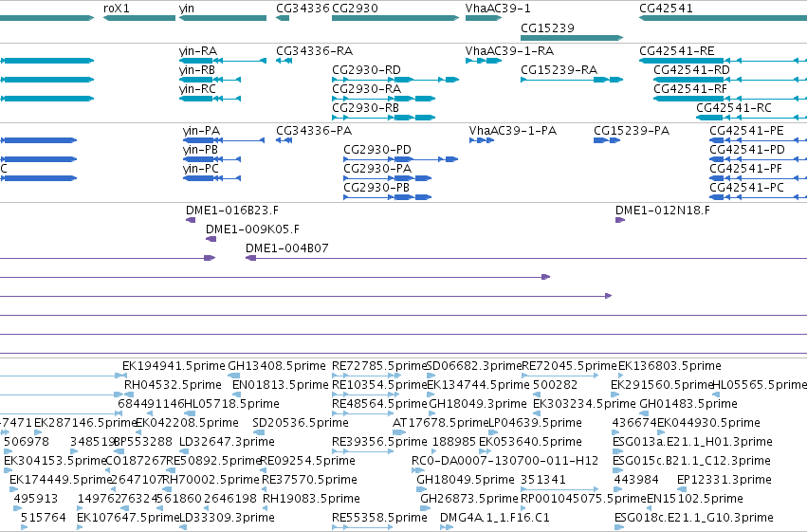
Task: Click transcript CG42541-RD
Action: (x=691, y=70)
